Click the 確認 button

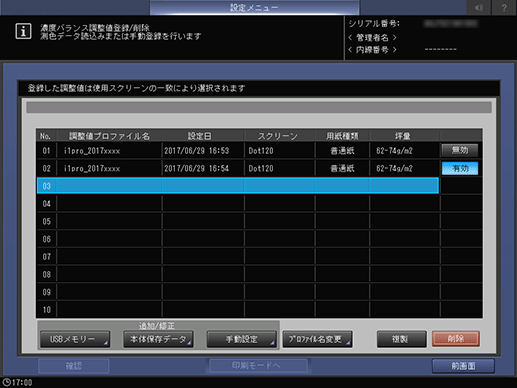(74, 366)
